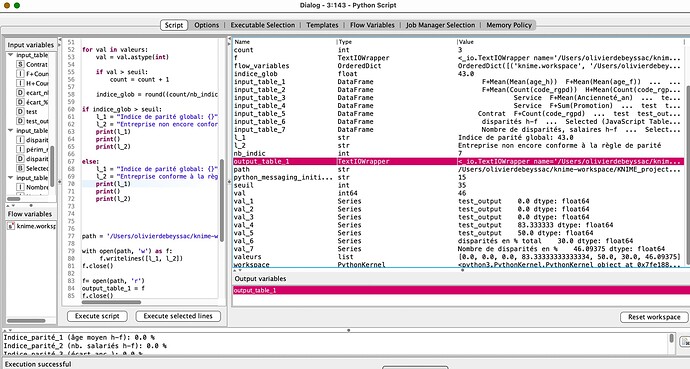This screenshot has width=690, height=369.
Task: Select the count variable row
Action: (x=459, y=50)
